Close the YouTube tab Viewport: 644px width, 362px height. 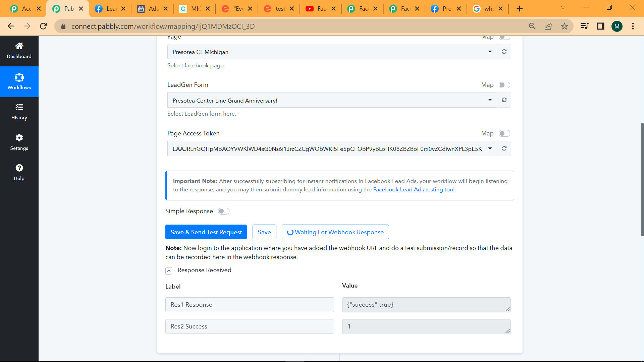point(333,9)
